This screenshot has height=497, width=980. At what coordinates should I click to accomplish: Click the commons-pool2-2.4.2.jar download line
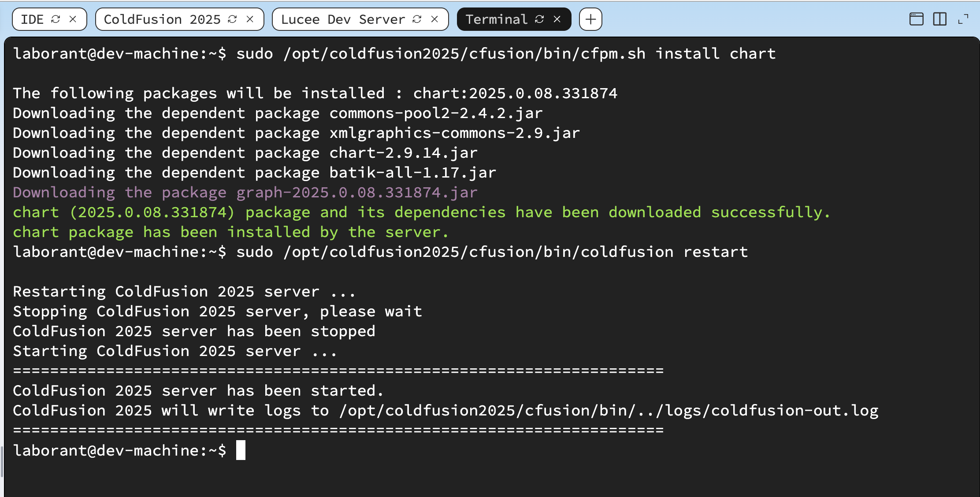pos(278,113)
